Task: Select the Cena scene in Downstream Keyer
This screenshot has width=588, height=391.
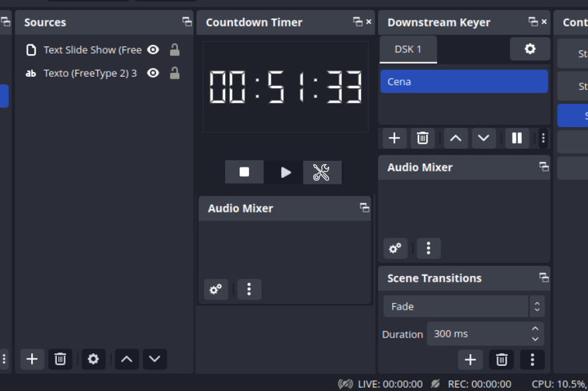Action: 464,81
